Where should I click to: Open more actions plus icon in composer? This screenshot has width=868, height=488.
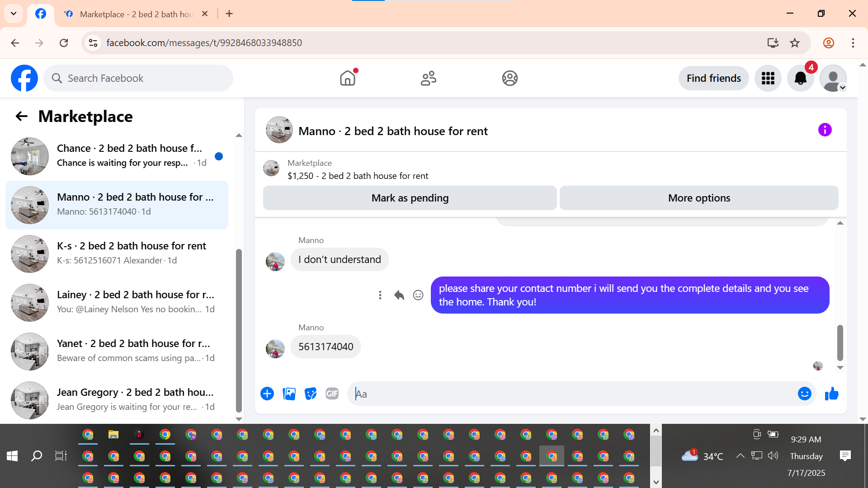267,394
